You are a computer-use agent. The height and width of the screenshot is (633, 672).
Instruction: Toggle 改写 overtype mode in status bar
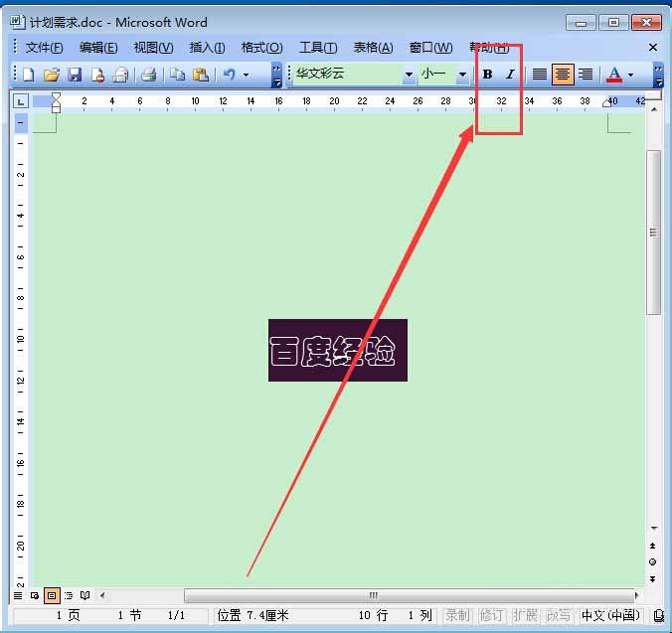pos(558,615)
